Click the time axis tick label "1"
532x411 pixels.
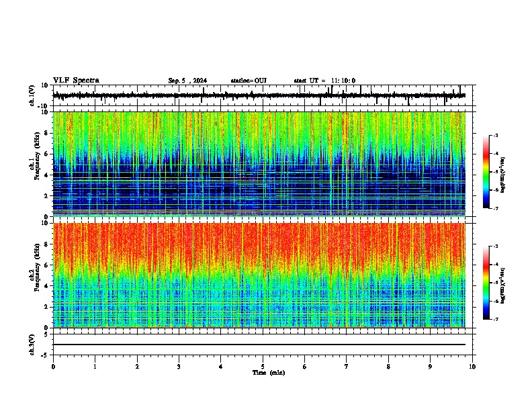pyautogui.click(x=95, y=367)
